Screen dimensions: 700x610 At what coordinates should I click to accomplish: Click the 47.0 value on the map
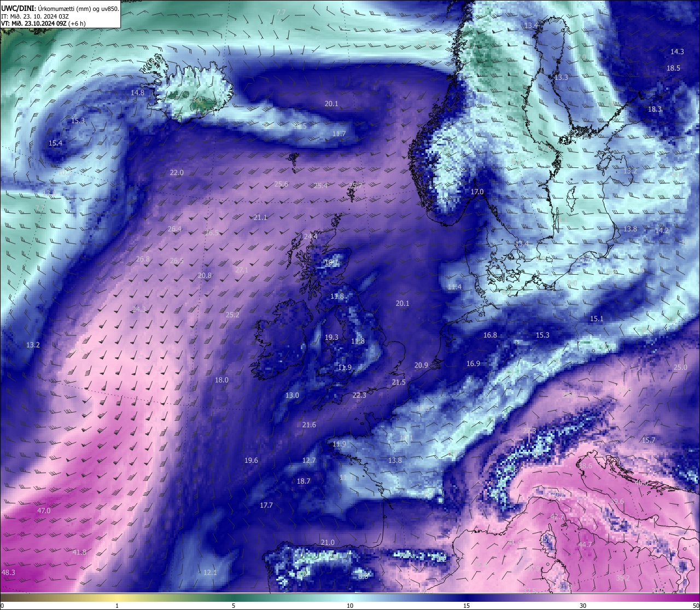point(44,510)
